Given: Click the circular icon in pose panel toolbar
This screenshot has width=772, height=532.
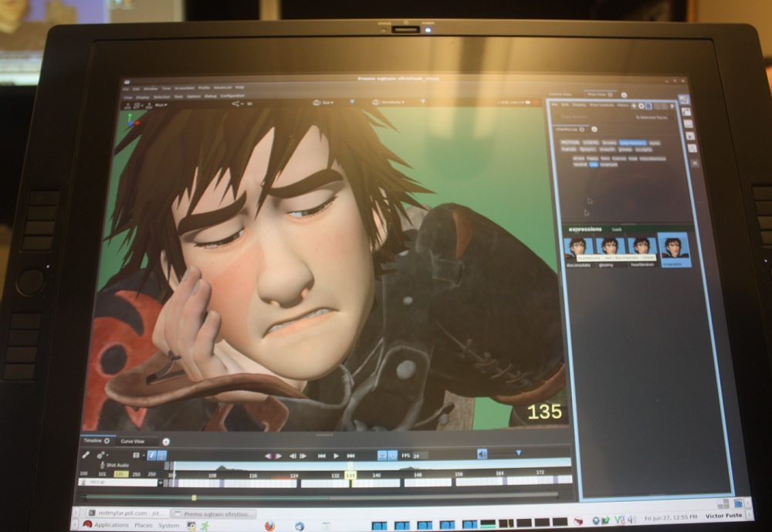Looking at the screenshot, I should [641, 106].
